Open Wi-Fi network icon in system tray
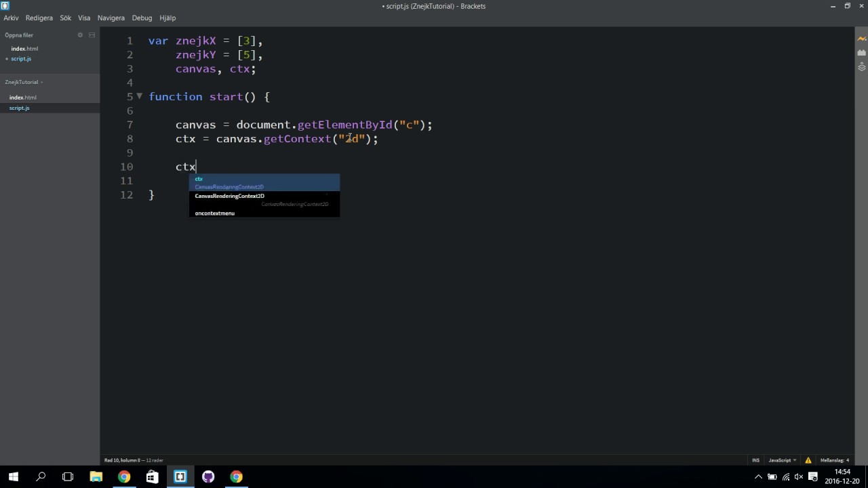868x488 pixels. click(x=786, y=476)
